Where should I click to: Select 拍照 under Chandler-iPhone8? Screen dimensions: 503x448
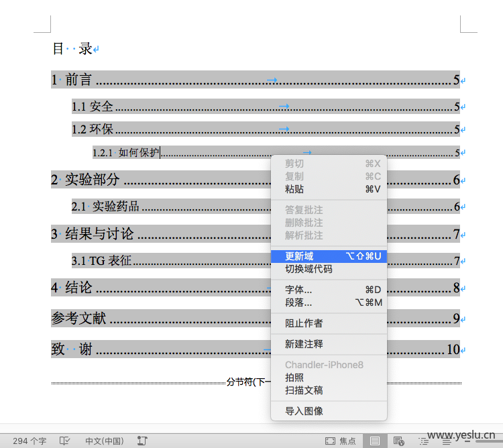tap(329, 378)
